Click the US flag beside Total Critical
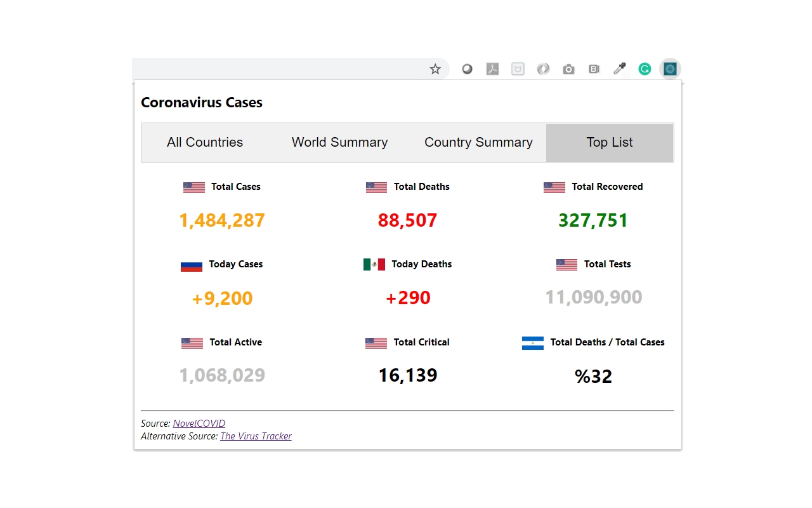812x508 pixels. pos(376,343)
